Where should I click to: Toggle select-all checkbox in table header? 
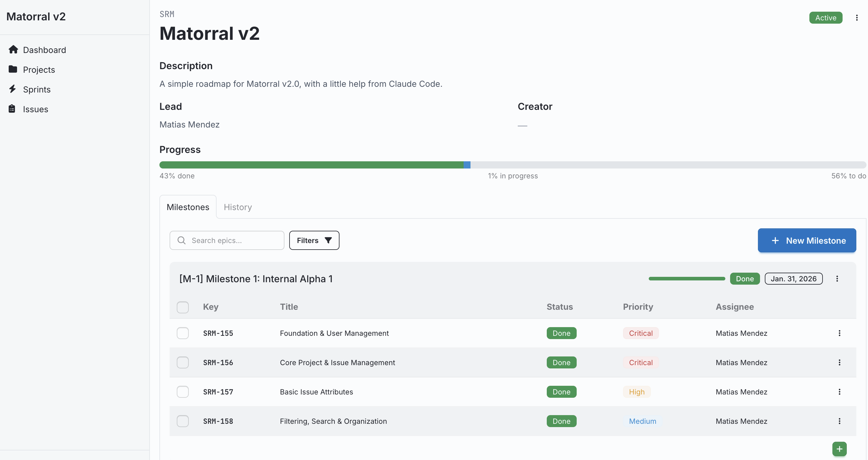click(183, 307)
